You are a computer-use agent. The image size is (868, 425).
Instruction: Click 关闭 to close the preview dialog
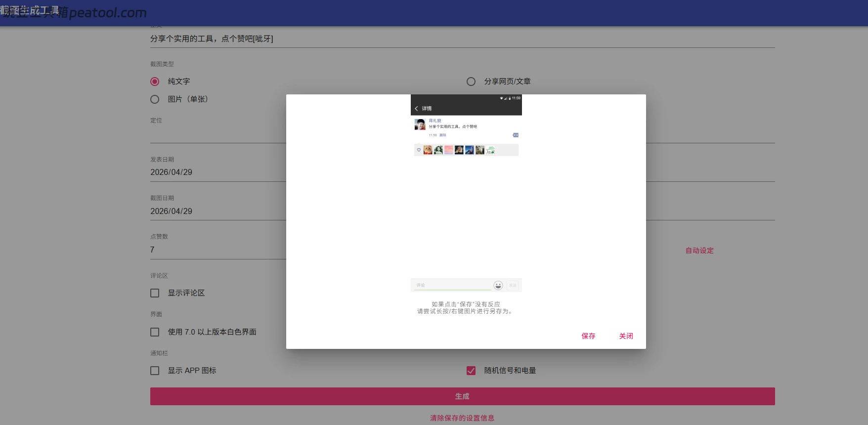626,336
